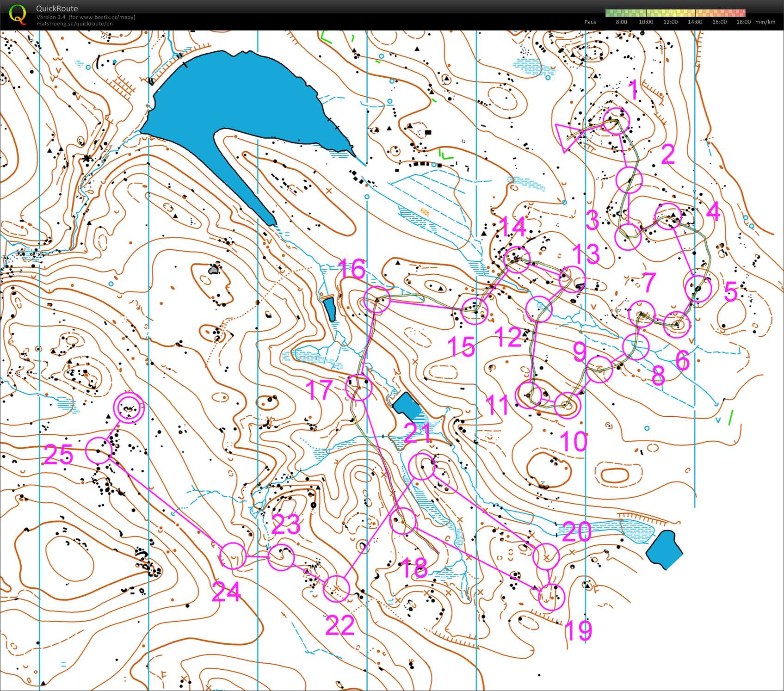
Task: Select the control 10 circle
Action: pyautogui.click(x=566, y=405)
